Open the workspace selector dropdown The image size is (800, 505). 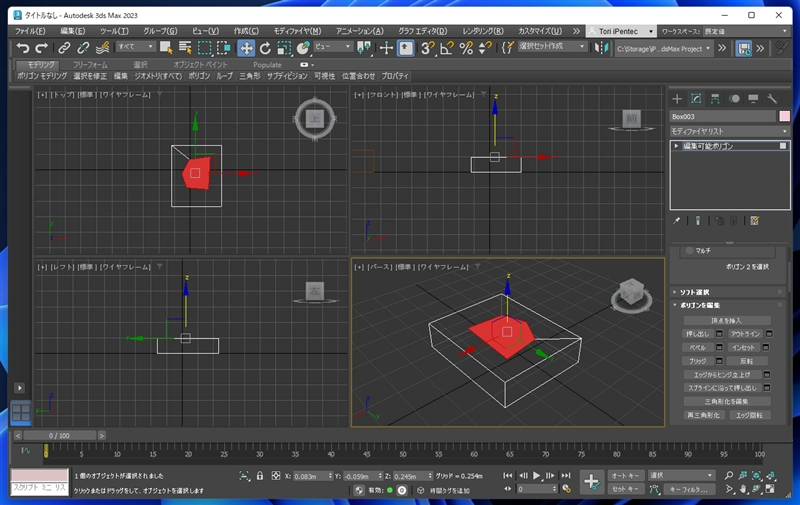[746, 31]
